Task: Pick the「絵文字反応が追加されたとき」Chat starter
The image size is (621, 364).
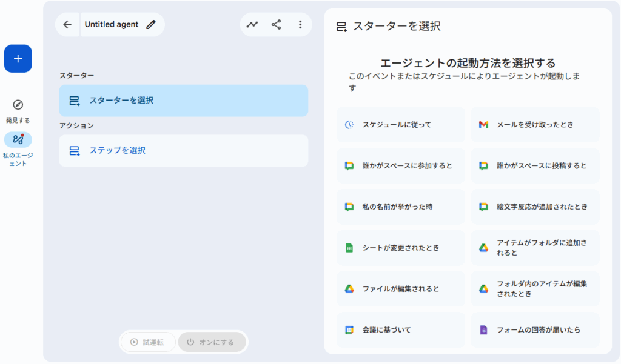Action: click(x=535, y=206)
